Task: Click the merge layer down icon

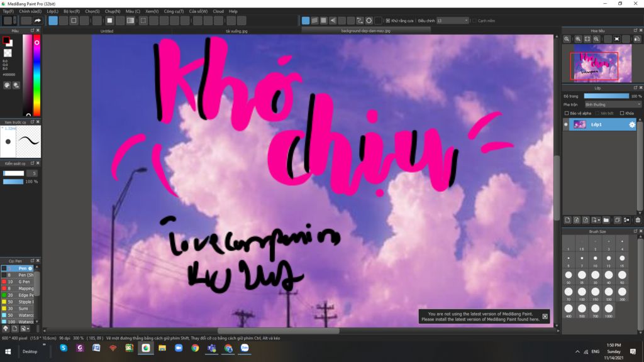Action: 627,221
